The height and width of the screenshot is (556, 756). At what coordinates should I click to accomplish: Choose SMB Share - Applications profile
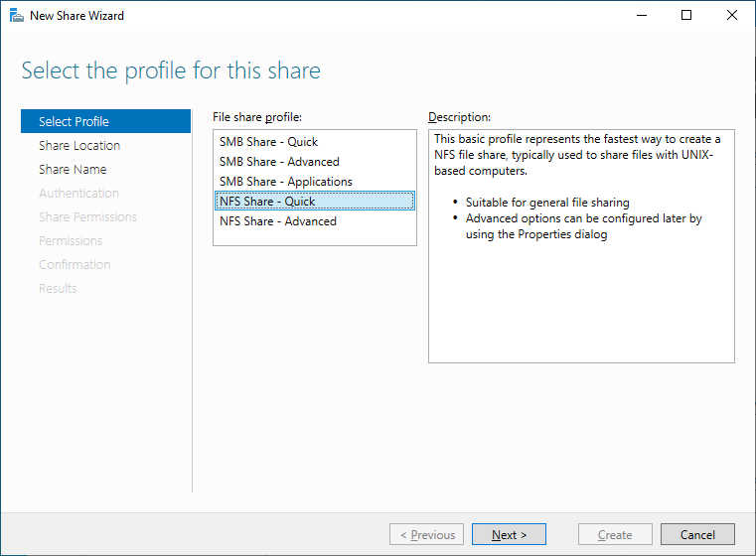[x=314, y=181]
